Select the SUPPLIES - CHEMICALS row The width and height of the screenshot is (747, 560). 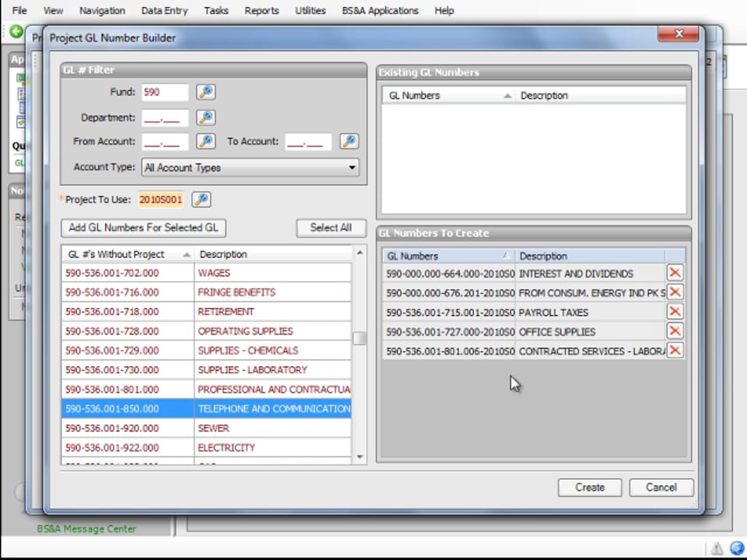207,351
